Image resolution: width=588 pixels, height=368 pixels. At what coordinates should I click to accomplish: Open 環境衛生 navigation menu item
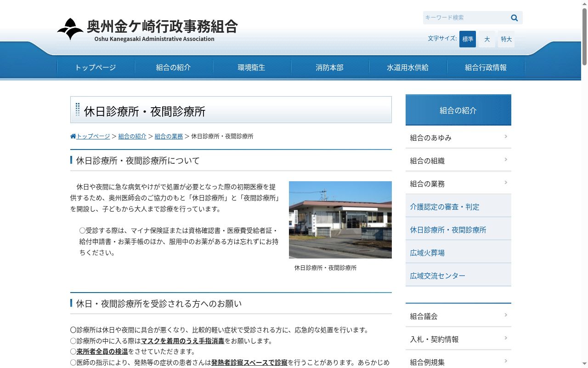(252, 68)
